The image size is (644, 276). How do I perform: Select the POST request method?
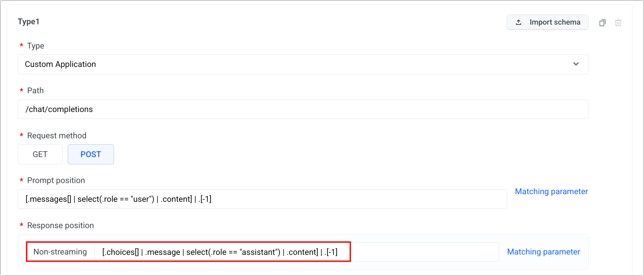pos(91,154)
